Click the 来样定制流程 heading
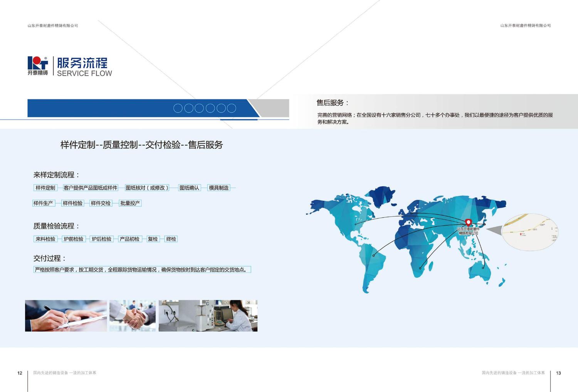 57,175
